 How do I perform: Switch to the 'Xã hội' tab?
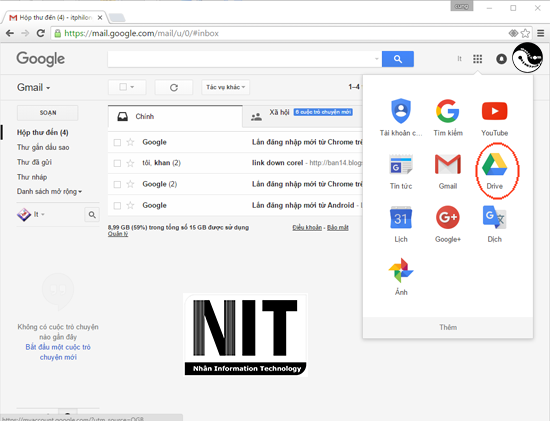click(302, 116)
